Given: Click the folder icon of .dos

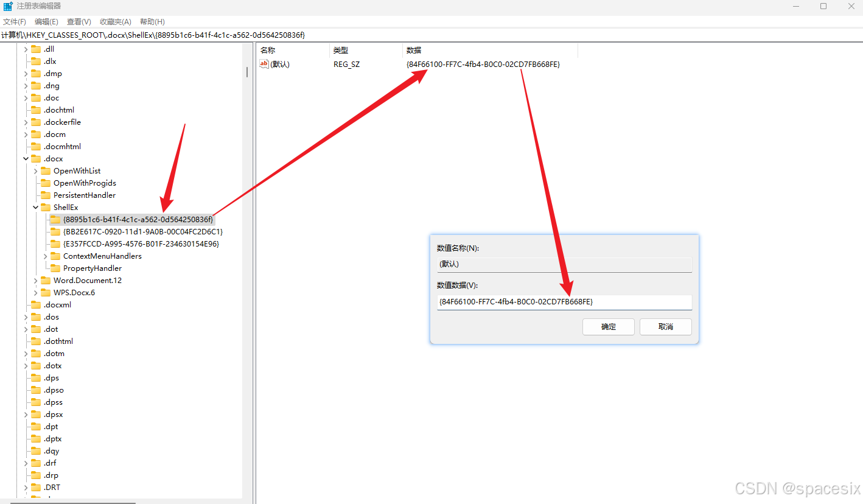Looking at the screenshot, I should click(36, 317).
